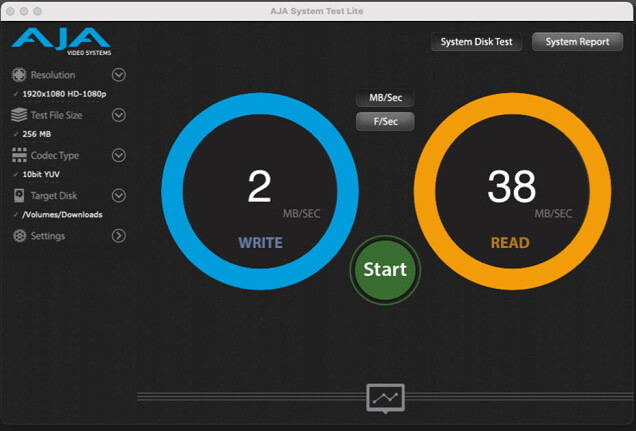
Task: Click the AJA Video Systems logo
Action: pyautogui.click(x=60, y=42)
